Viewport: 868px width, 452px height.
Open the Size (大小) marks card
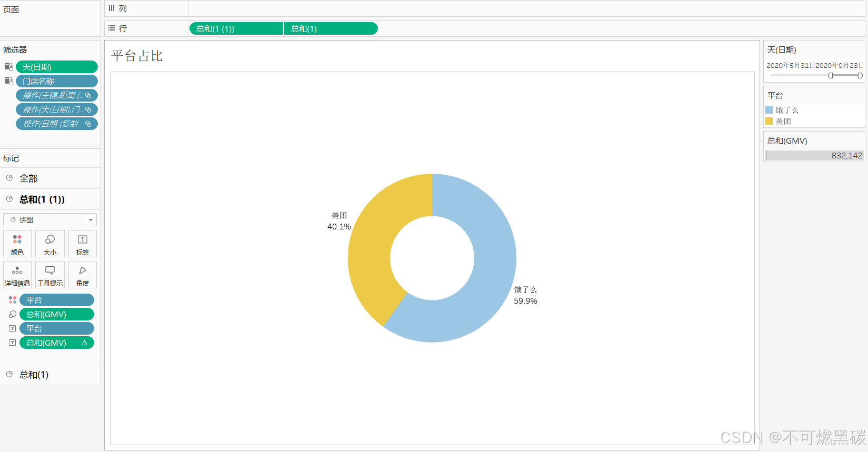click(50, 244)
